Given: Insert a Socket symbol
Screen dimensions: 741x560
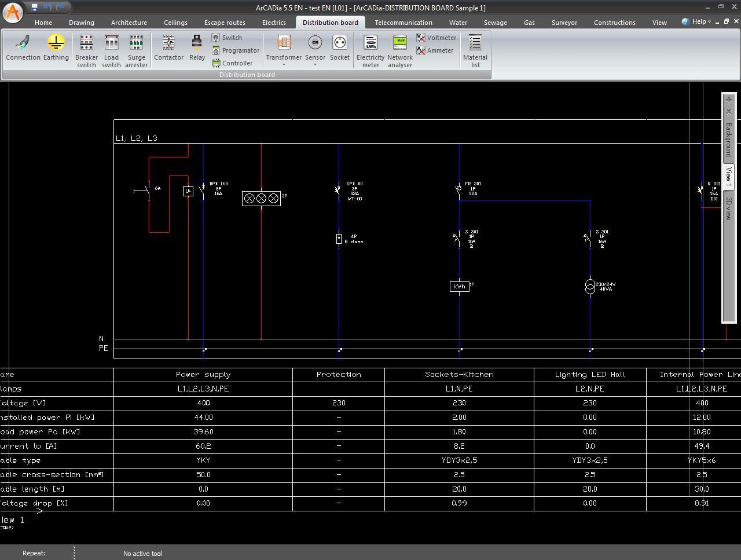Looking at the screenshot, I should 340,47.
